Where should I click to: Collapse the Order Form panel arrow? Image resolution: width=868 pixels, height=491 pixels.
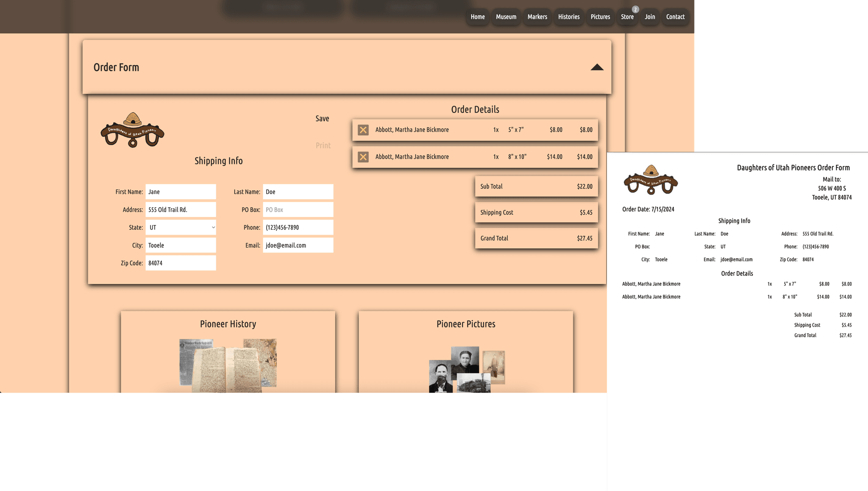(x=597, y=67)
